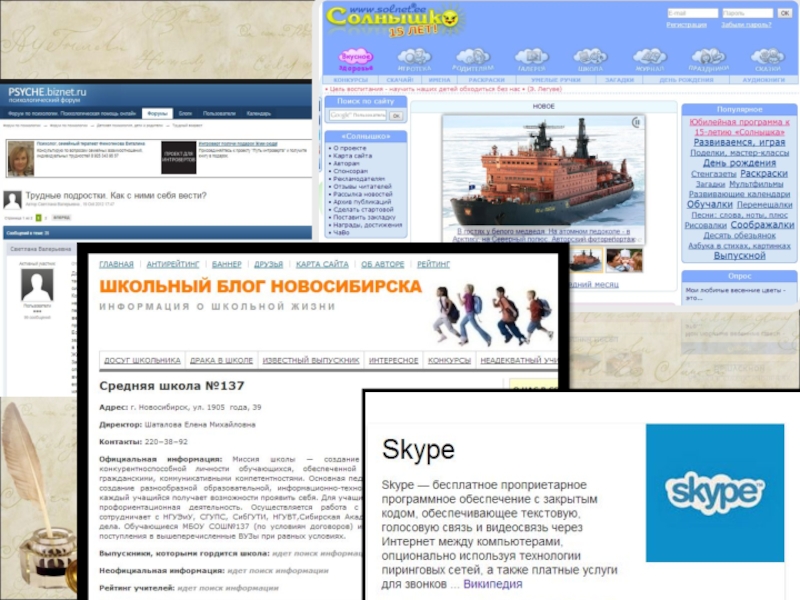Submit login with the OK button
This screenshot has height=600, width=800.
[785, 13]
